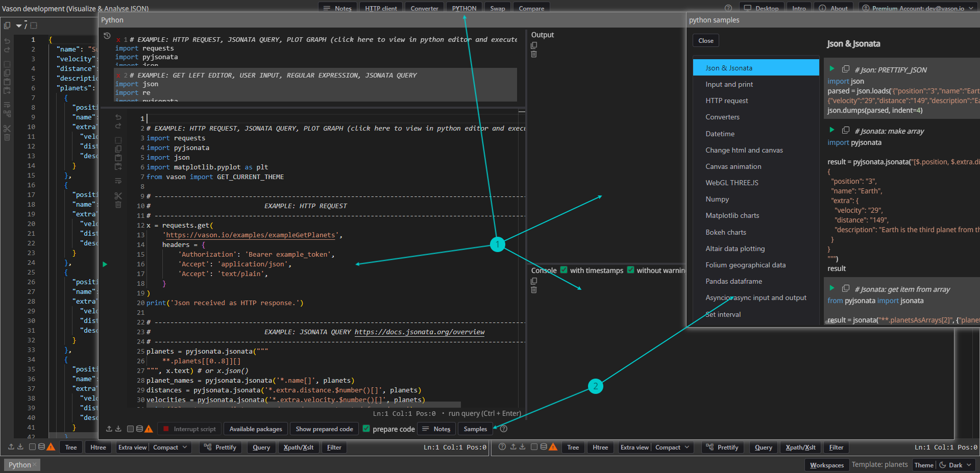Open the small dropdown arrow above the left editor
The height and width of the screenshot is (473, 980).
click(x=19, y=26)
